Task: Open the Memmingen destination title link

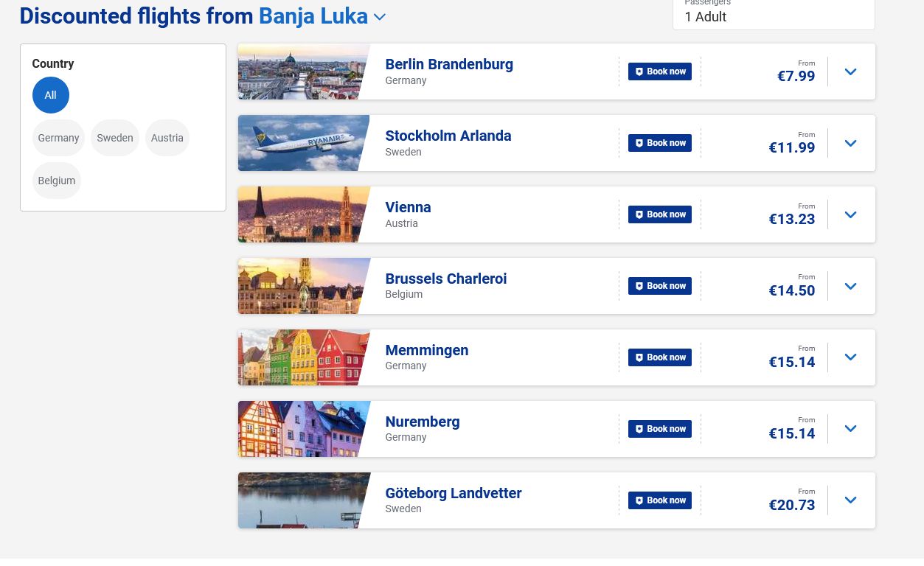Action: [x=426, y=350]
